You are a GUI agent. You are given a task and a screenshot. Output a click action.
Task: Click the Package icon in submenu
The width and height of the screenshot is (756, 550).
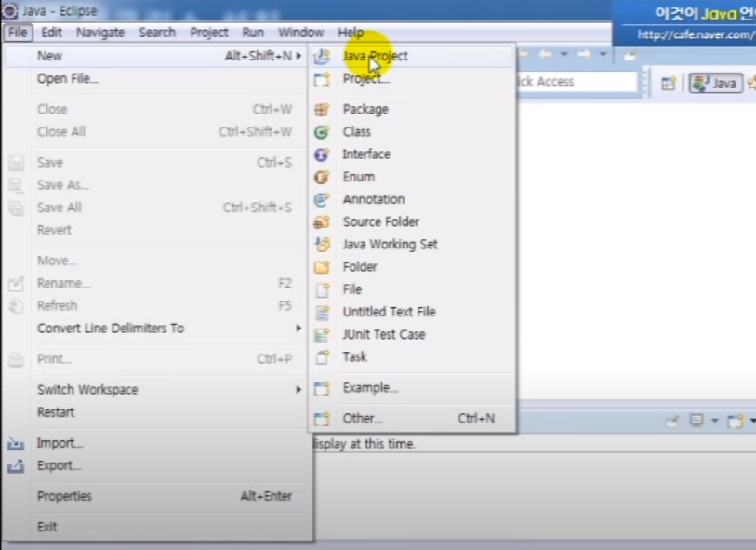point(322,110)
